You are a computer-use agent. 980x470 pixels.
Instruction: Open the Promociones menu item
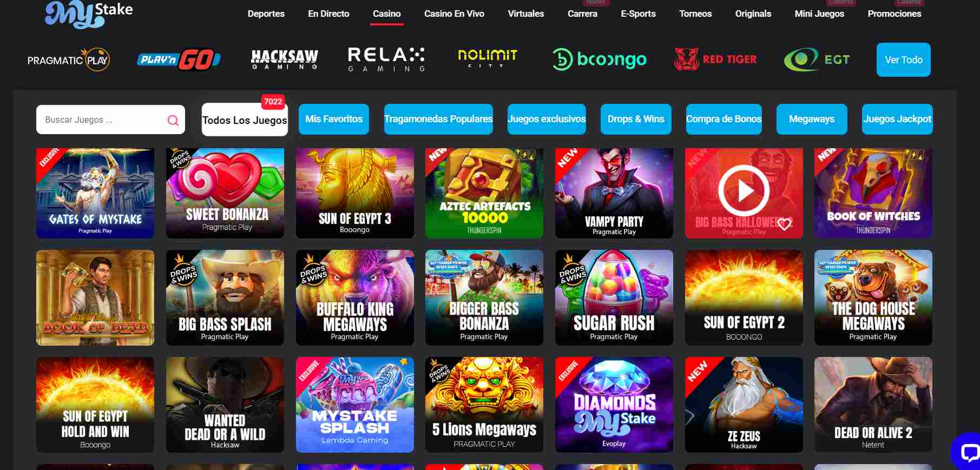894,14
